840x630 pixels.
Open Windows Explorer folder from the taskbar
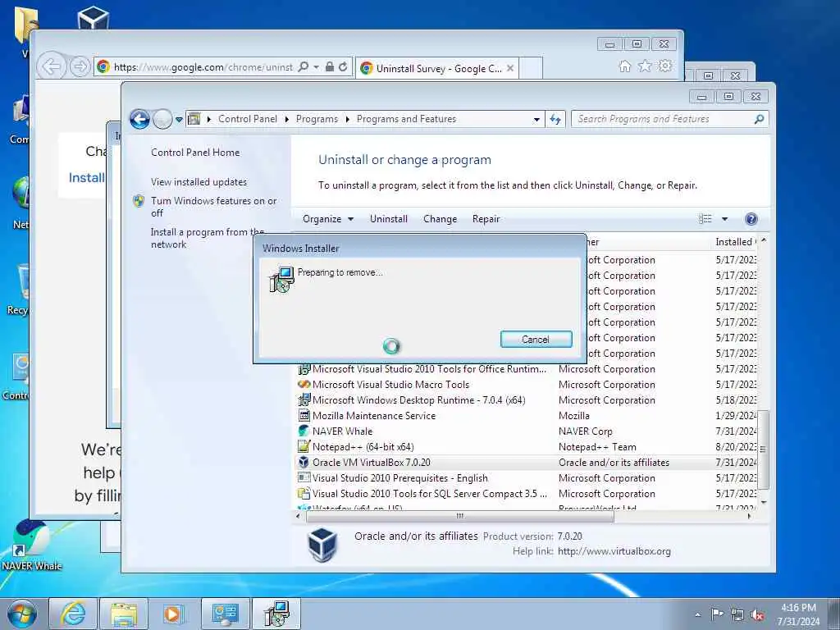(x=124, y=614)
